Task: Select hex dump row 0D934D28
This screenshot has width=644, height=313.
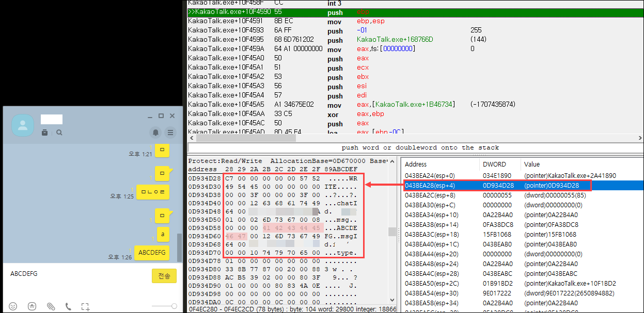Action: 273,178
